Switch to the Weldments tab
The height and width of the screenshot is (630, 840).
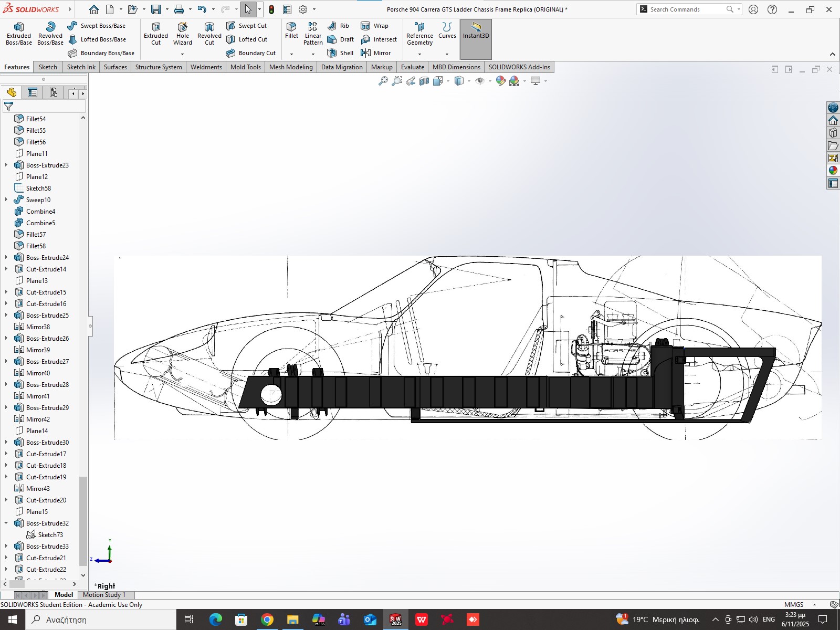pos(206,67)
